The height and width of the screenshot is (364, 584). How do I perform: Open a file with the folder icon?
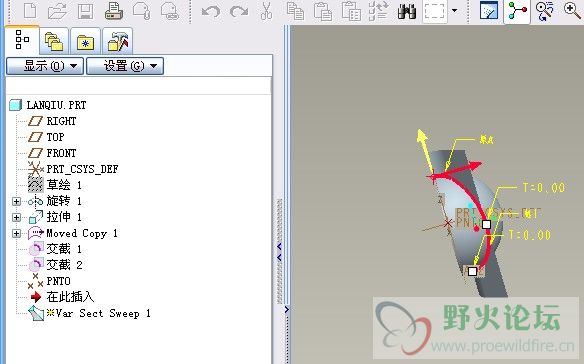57,11
